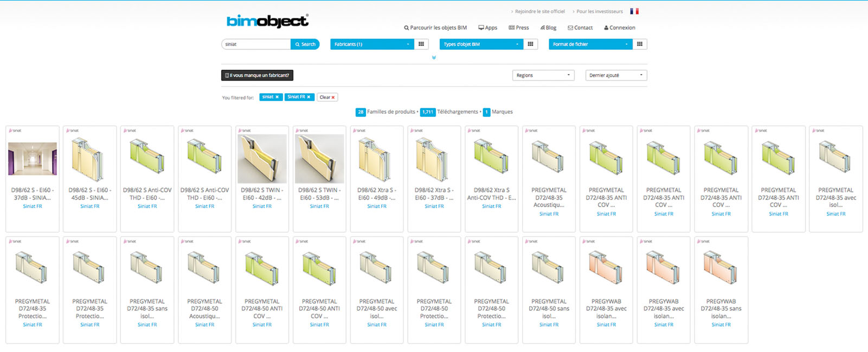Open grid view next to Fabricants filter
Image resolution: width=868 pixels, height=352 pixels.
coord(421,44)
